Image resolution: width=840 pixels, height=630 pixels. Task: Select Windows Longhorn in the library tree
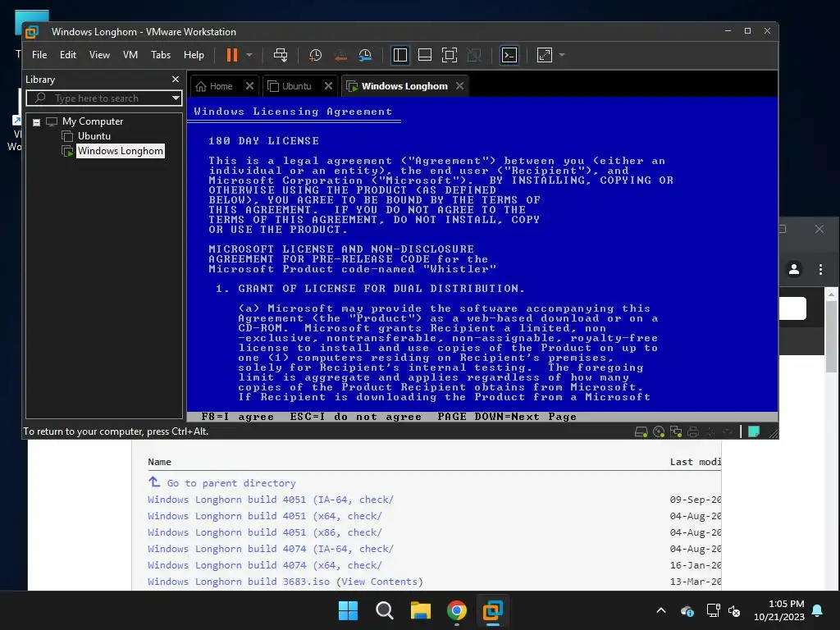tap(121, 151)
